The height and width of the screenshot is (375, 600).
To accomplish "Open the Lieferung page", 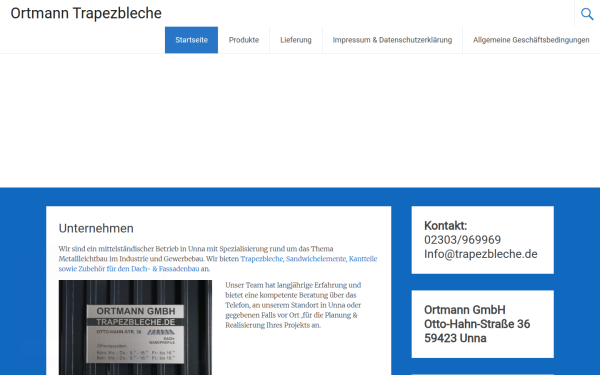I will 296,40.
